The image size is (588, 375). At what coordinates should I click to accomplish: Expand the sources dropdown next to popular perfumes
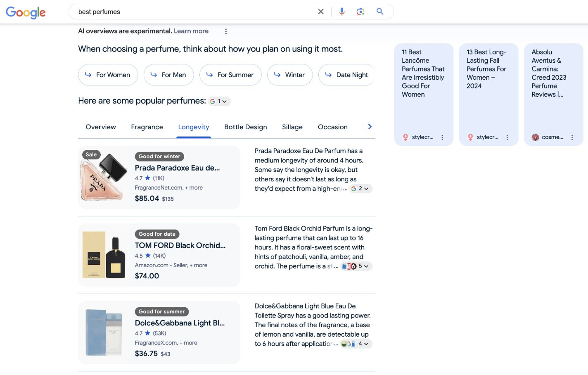coord(218,101)
